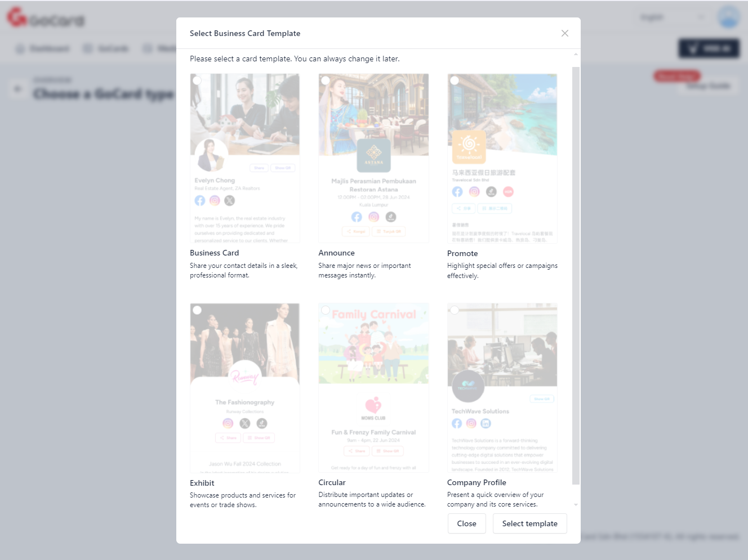Click Moms Club heart logo in Circular preview

373,405
